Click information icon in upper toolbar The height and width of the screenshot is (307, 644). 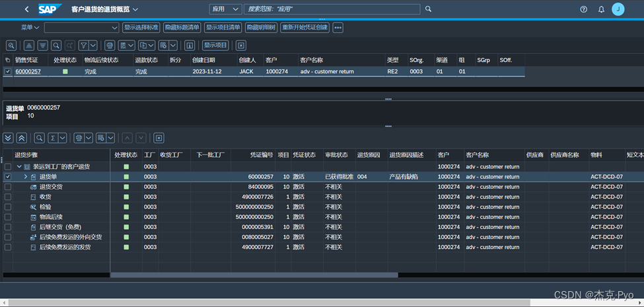click(190, 45)
